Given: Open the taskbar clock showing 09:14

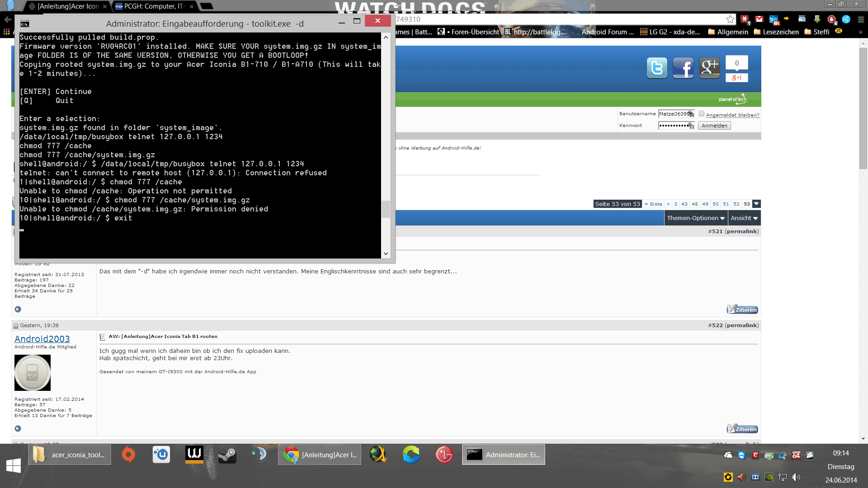Looking at the screenshot, I should (841, 453).
